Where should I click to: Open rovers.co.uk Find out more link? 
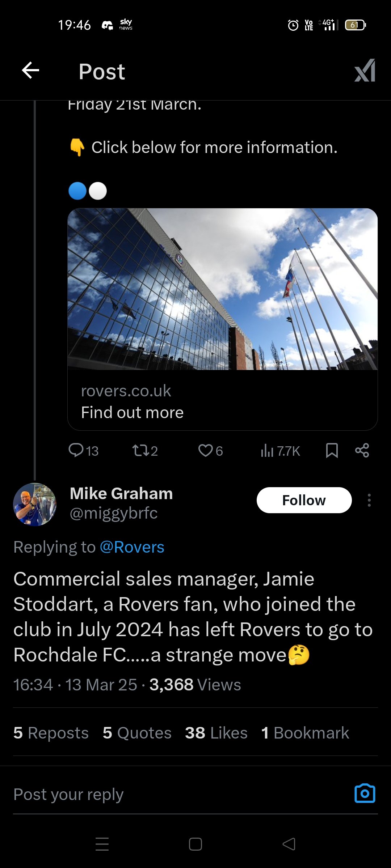point(133,402)
